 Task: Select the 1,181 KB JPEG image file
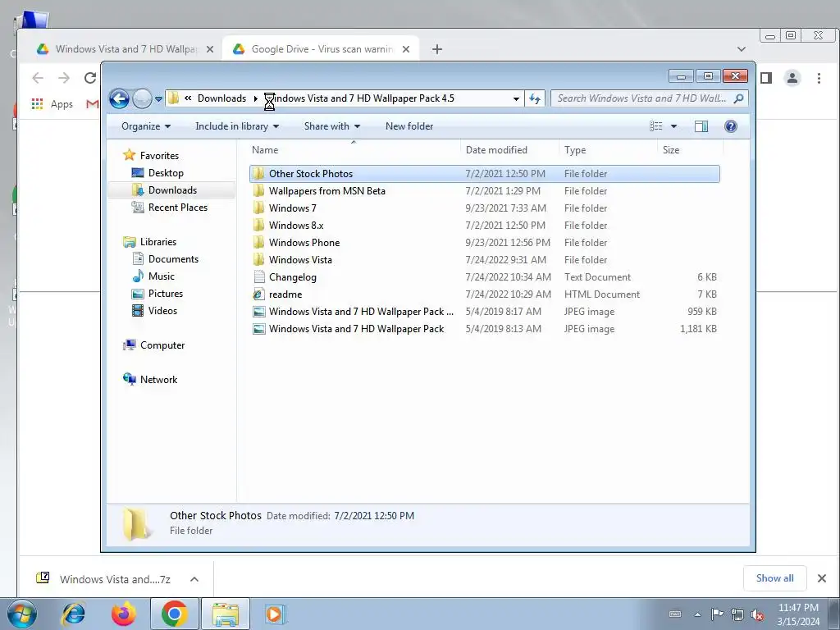pyautogui.click(x=484, y=329)
